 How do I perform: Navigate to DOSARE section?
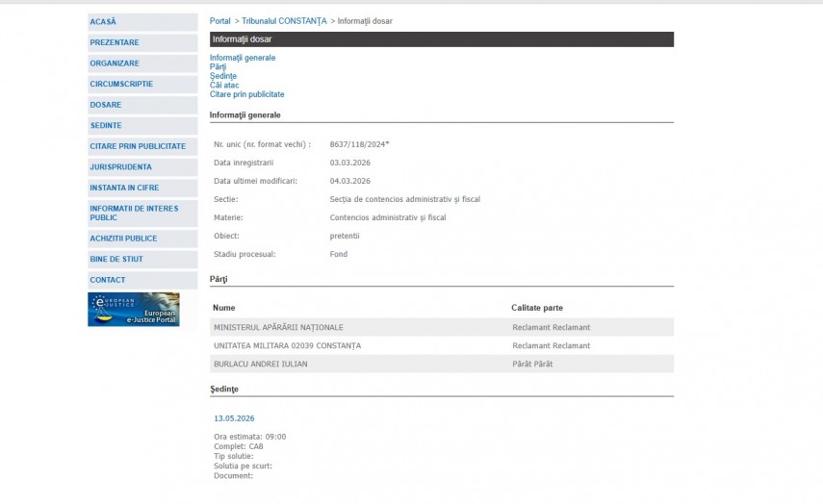tap(106, 105)
